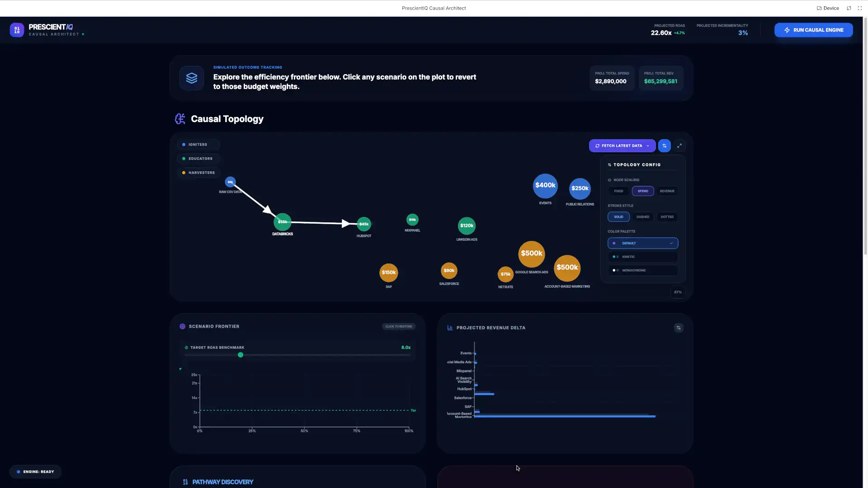Open the Device selector in the top bar
Image resolution: width=868 pixels, height=488 pixels.
click(x=827, y=8)
